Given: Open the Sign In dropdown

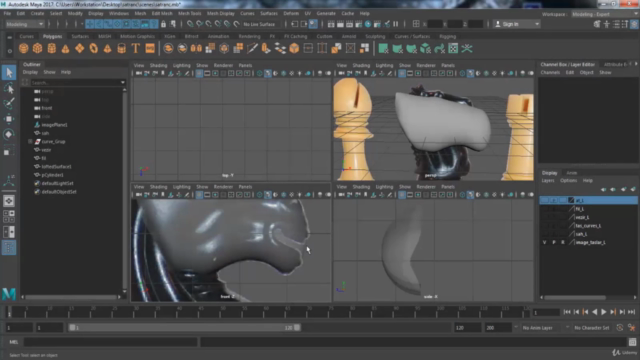Looking at the screenshot, I should tap(517, 24).
